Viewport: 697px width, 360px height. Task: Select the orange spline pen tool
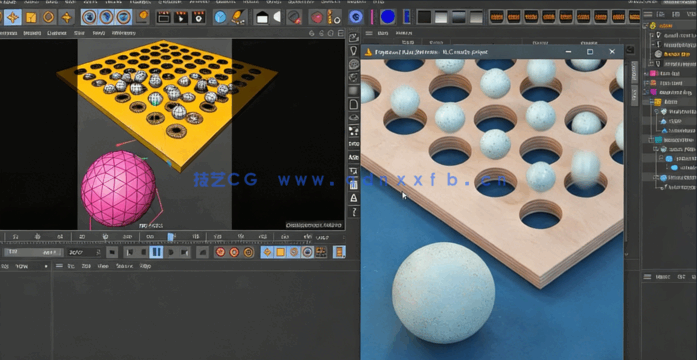(239, 17)
